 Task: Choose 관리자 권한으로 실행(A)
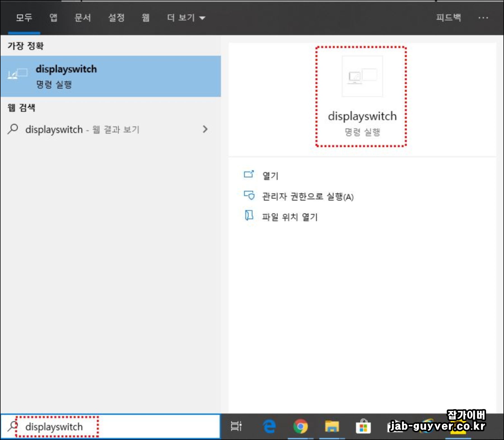(x=308, y=196)
